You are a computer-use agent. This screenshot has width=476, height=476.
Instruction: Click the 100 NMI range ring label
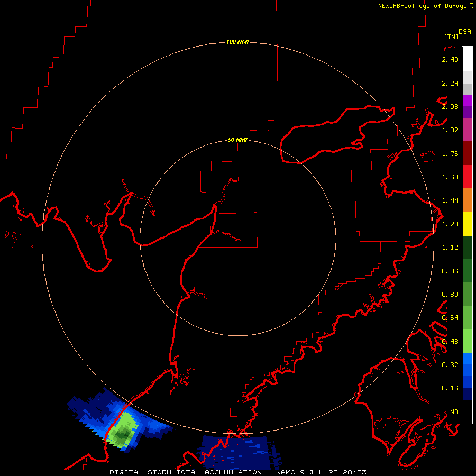pos(237,42)
